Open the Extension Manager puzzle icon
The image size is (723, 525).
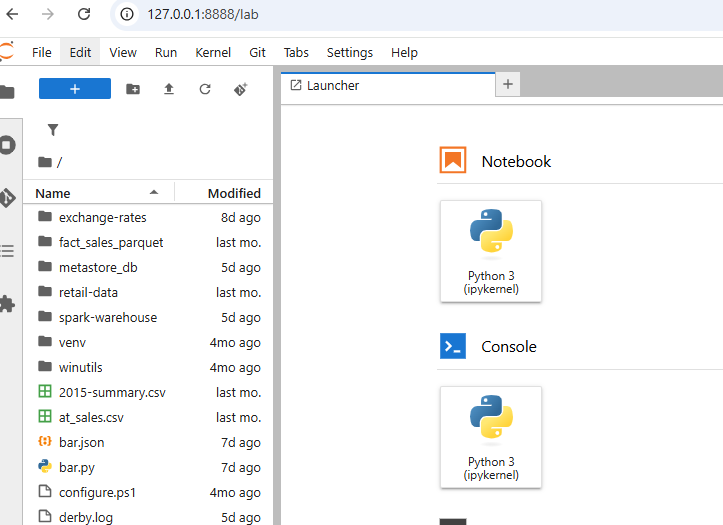[x=7, y=304]
